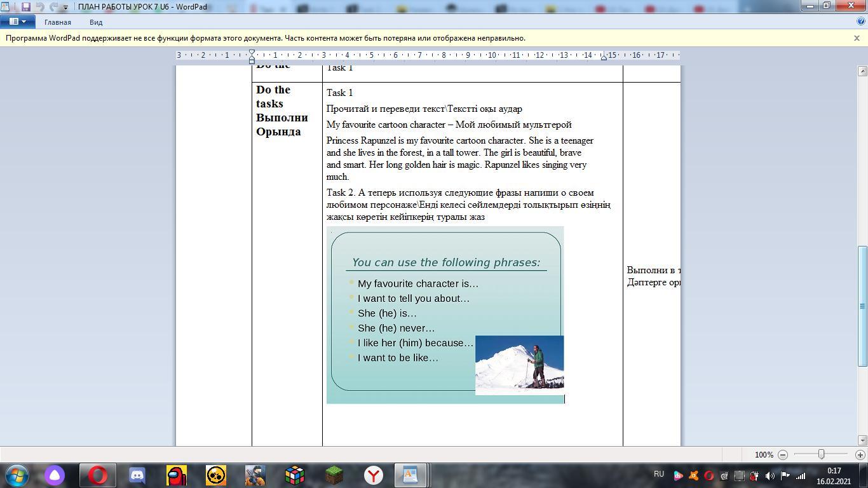Click the line 'I want to tell you about…'
The height and width of the screenshot is (488, 868).
(x=414, y=299)
